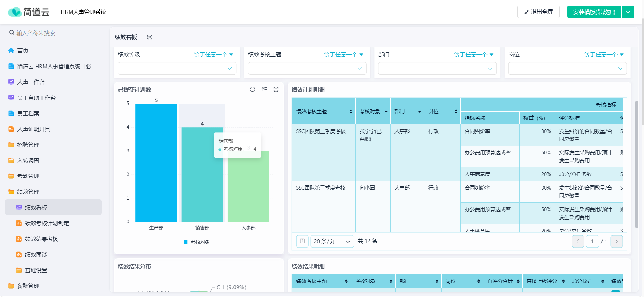Click the 首页 home icon in sidebar
The width and height of the screenshot is (644, 297).
click(11, 51)
